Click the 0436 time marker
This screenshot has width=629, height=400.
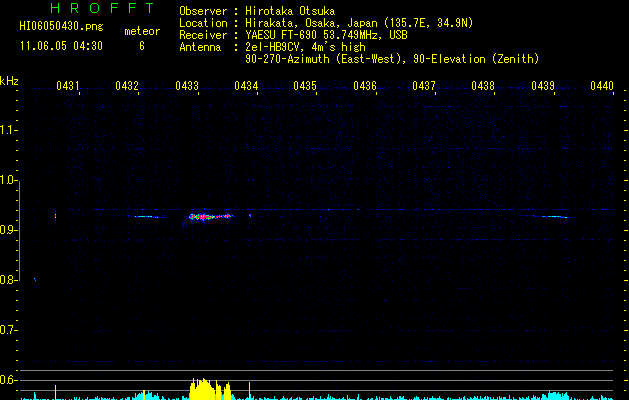click(365, 86)
